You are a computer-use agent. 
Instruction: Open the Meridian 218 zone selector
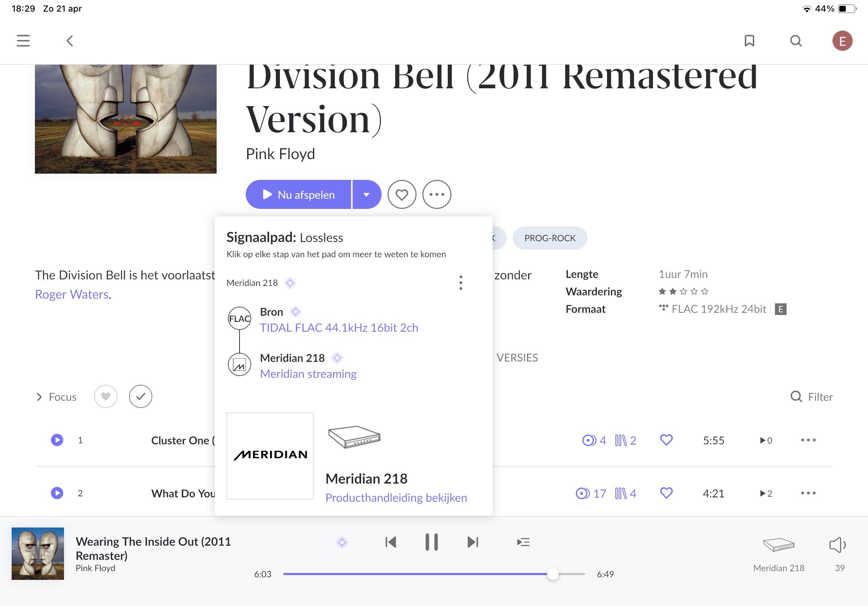point(779,555)
